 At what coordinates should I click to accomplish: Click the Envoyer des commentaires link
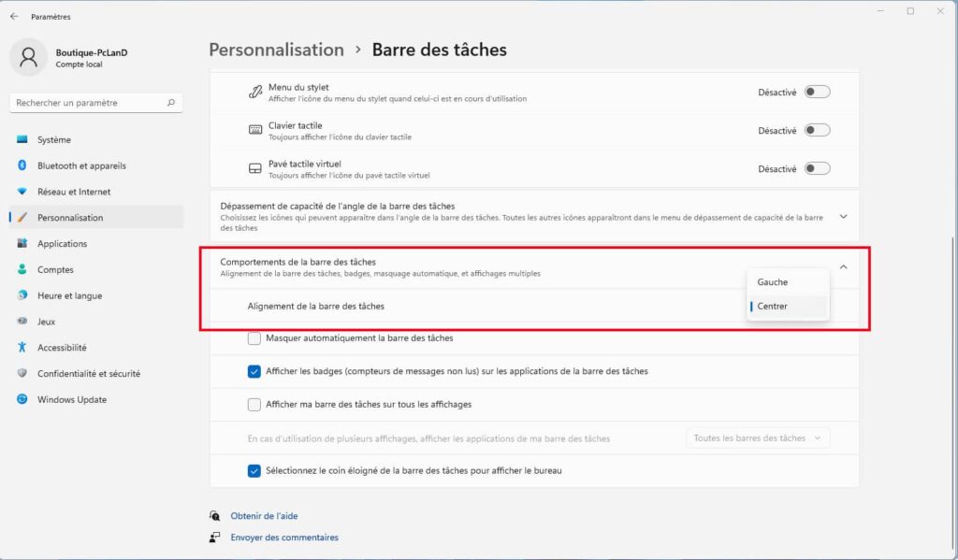(284, 538)
